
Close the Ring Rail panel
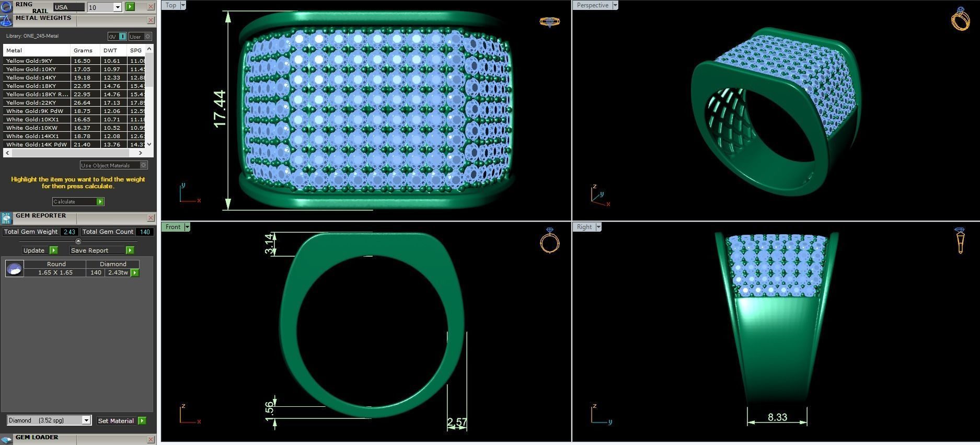(x=151, y=7)
